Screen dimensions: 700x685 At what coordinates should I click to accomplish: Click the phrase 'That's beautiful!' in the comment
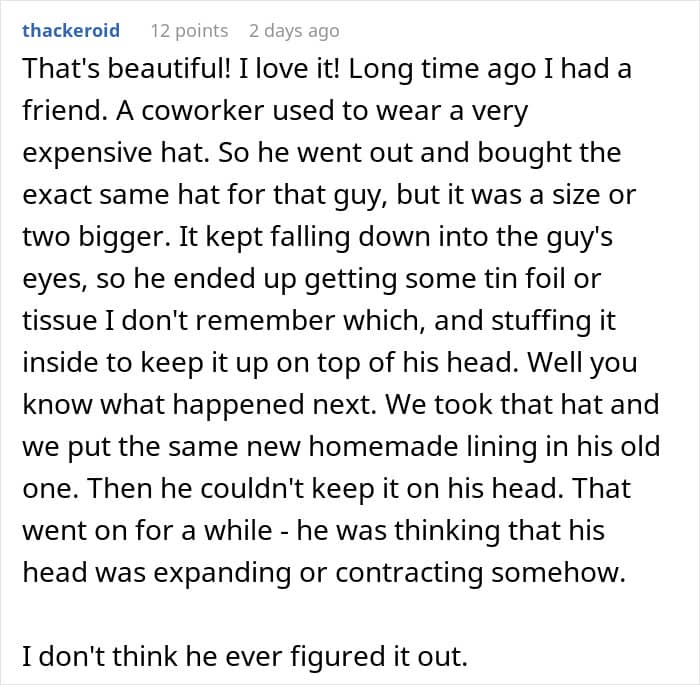coord(126,69)
